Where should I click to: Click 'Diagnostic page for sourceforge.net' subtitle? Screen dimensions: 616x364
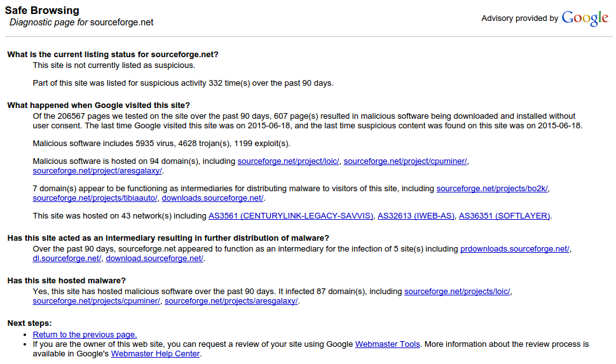click(81, 22)
